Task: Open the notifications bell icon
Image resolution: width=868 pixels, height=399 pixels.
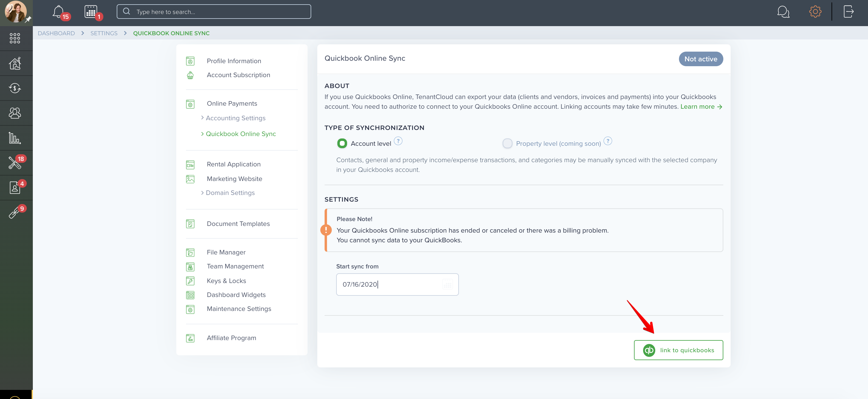Action: 58,12
